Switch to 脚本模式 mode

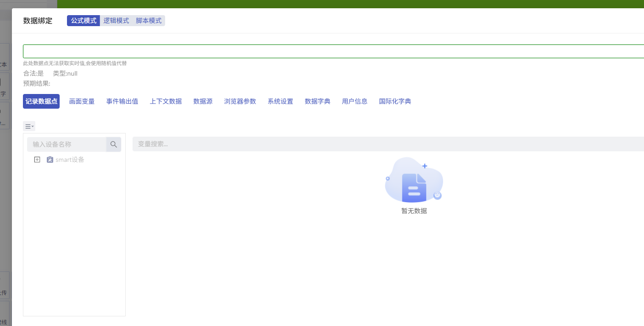pyautogui.click(x=149, y=21)
